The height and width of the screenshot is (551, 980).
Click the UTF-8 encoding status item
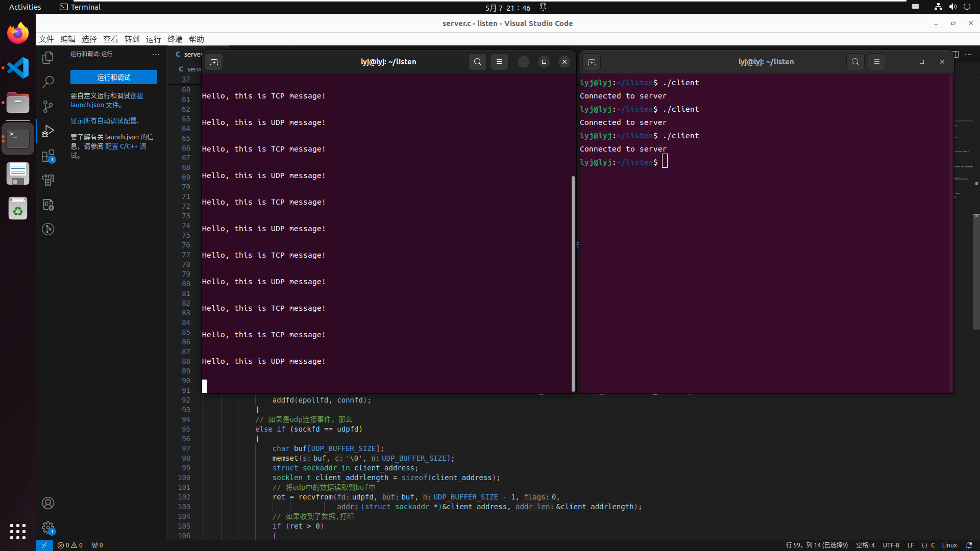[891, 545]
